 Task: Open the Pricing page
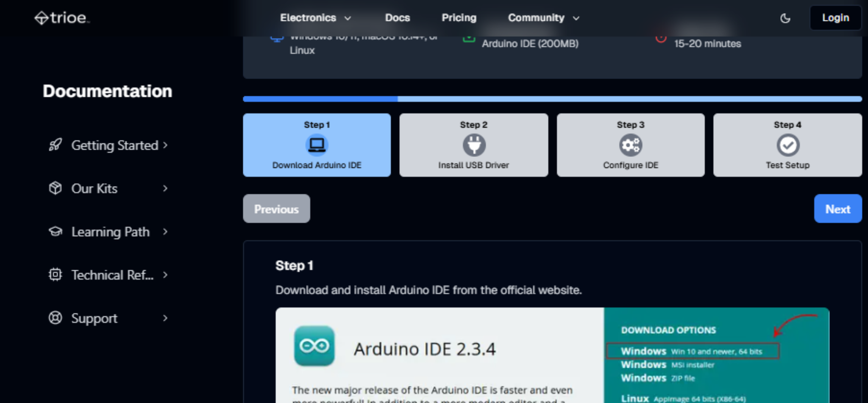(x=459, y=18)
